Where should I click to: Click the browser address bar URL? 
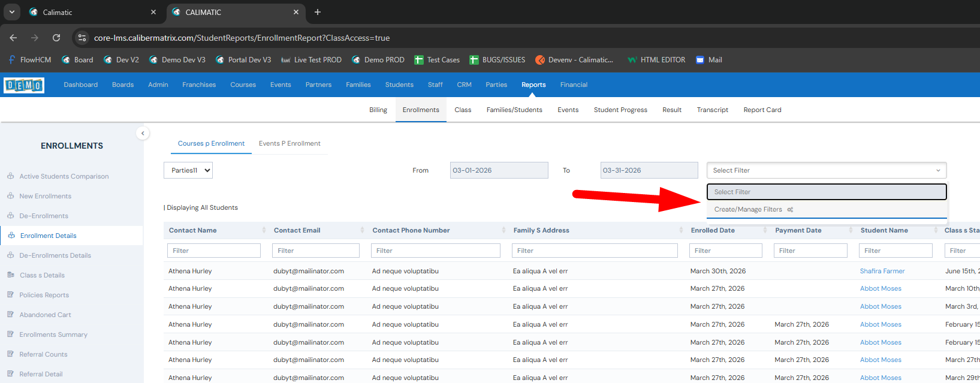[x=242, y=38]
